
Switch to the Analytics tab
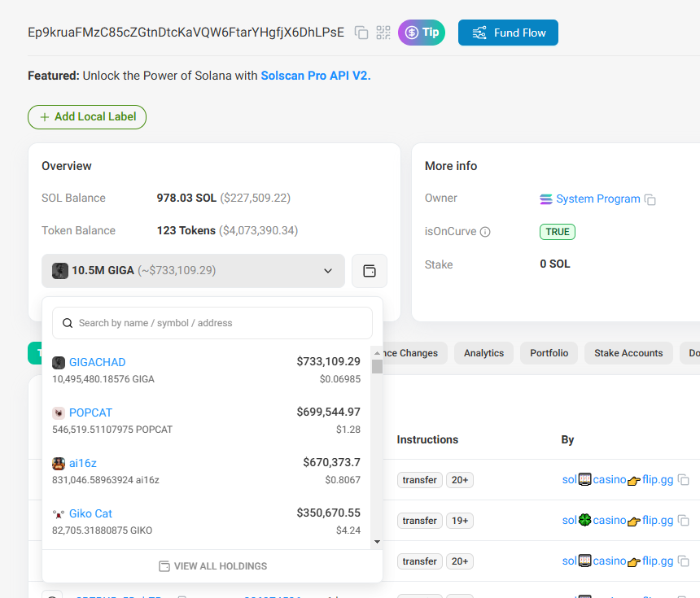(484, 353)
